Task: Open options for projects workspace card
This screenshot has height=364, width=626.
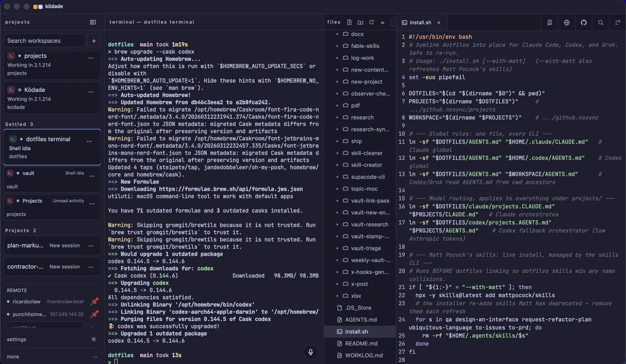Action: click(91, 58)
